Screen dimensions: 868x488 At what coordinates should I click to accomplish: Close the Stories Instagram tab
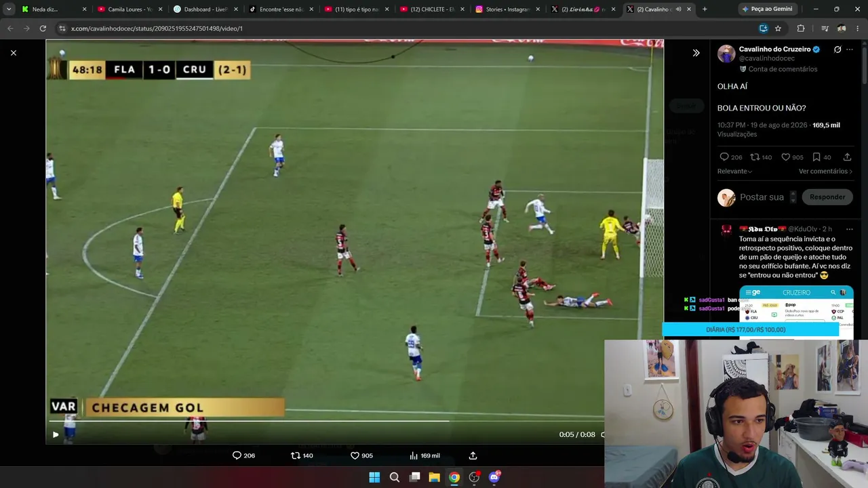point(538,9)
